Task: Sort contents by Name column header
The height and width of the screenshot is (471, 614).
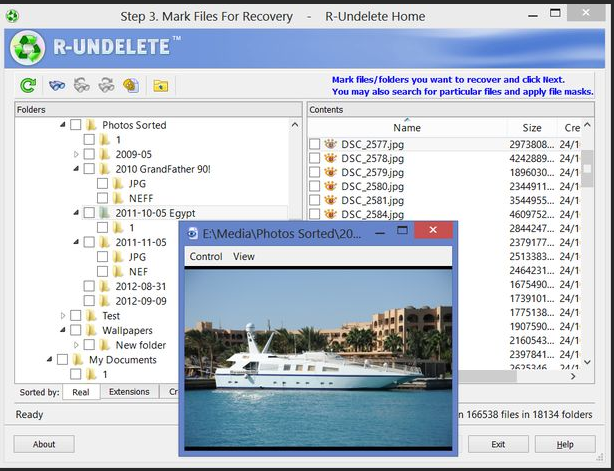Action: (407, 128)
